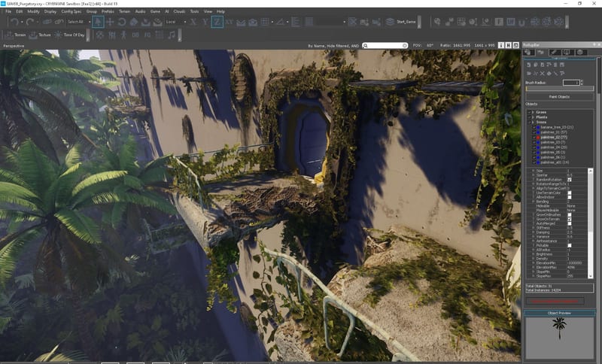This screenshot has width=602, height=364.
Task: Click the viewport layout icon
Action: pos(515,45)
